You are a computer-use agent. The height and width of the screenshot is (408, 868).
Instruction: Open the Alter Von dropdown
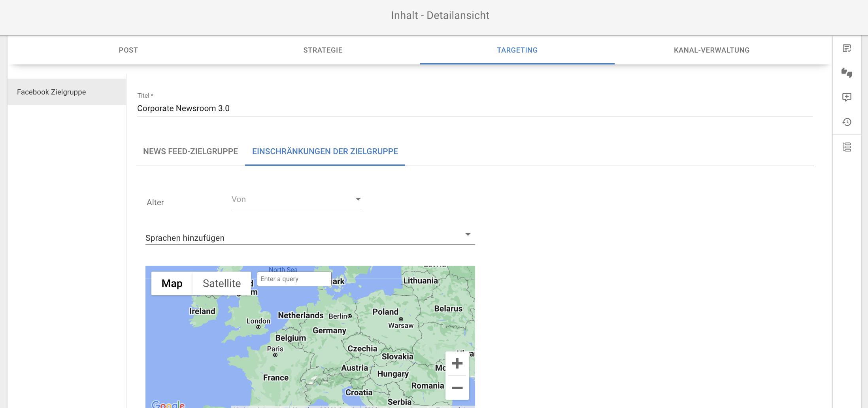pyautogui.click(x=296, y=200)
